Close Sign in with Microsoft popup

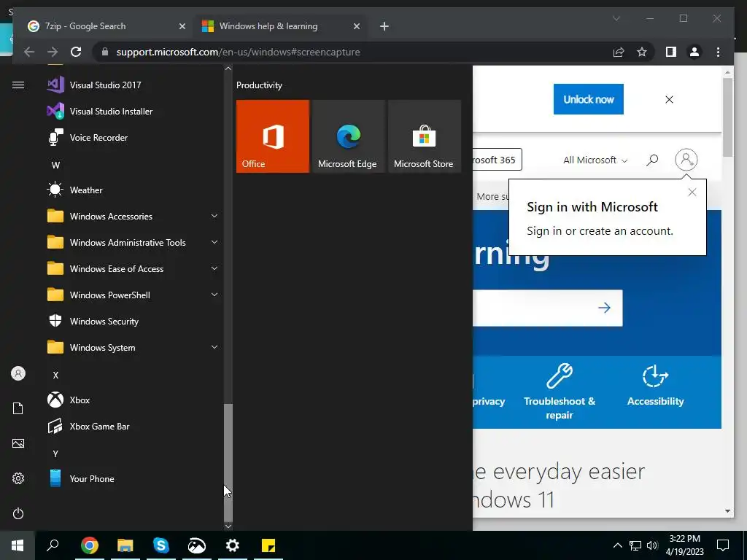[692, 192]
